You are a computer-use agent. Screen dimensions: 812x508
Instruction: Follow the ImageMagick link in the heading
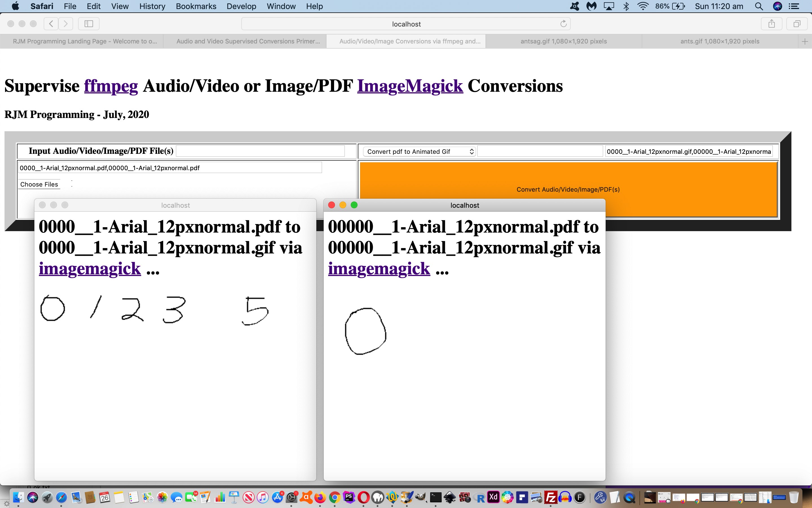(410, 86)
